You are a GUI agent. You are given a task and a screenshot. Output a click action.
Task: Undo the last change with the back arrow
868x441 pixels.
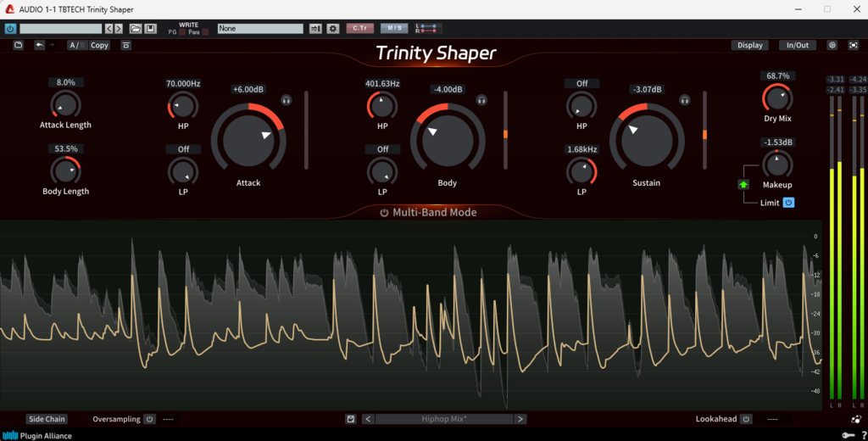tap(39, 45)
